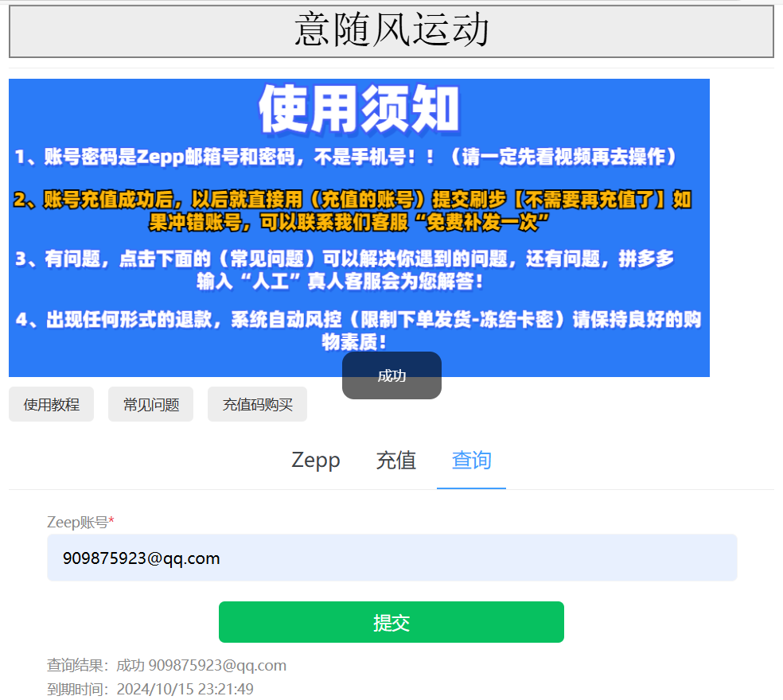Focus the Zeep账号 email input field
Screen dimensions: 783x700
tap(392, 558)
